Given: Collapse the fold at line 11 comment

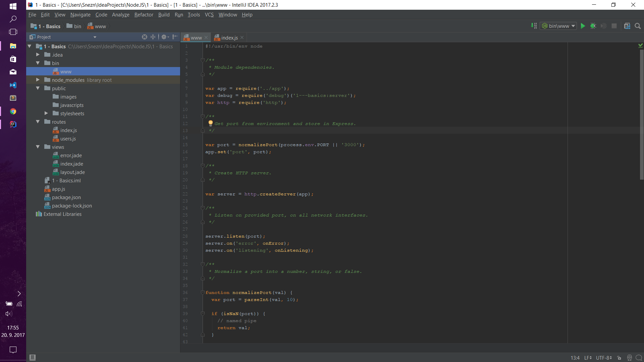Looking at the screenshot, I should [203, 117].
